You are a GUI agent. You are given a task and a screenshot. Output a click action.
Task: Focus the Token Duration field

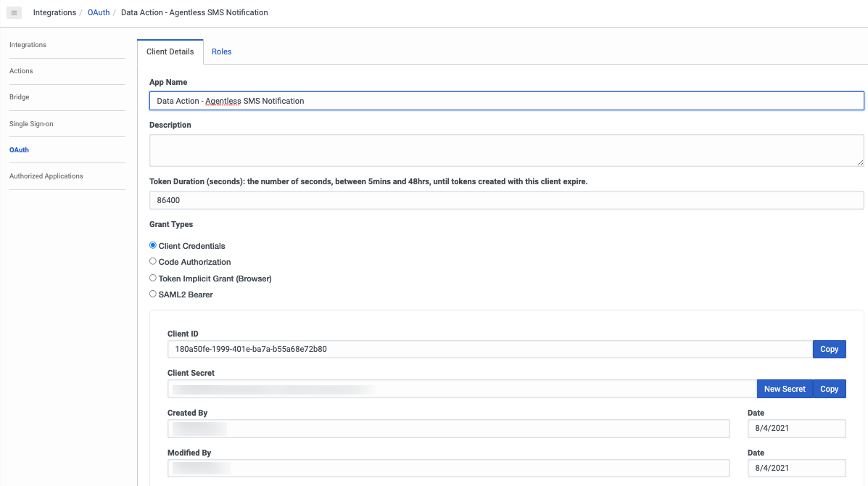pyautogui.click(x=506, y=199)
